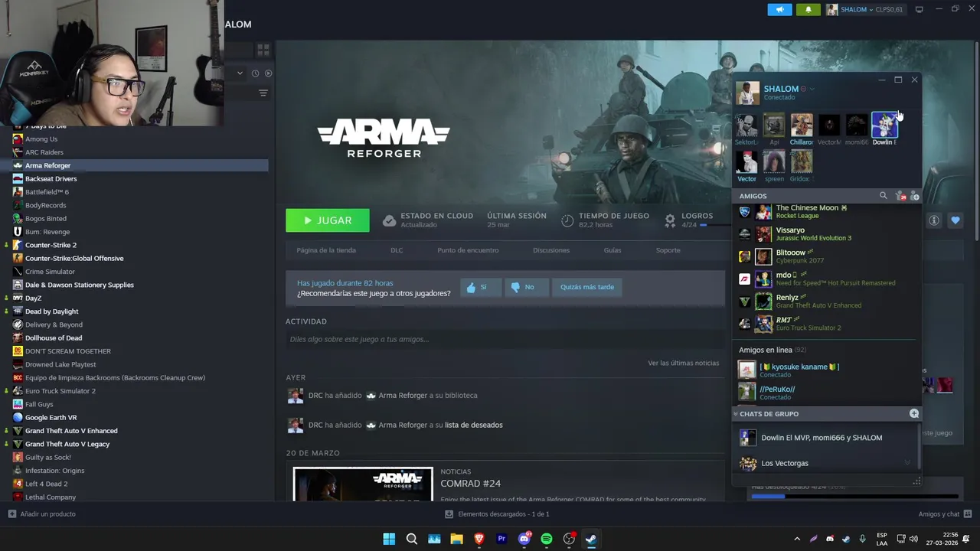Open Punto de encuentro tab

pos(468,250)
